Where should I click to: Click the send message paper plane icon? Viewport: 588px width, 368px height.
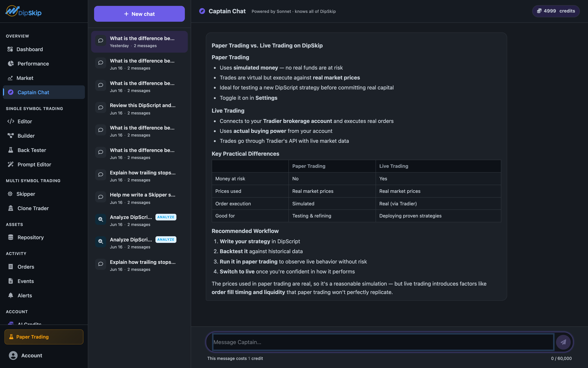click(x=563, y=342)
